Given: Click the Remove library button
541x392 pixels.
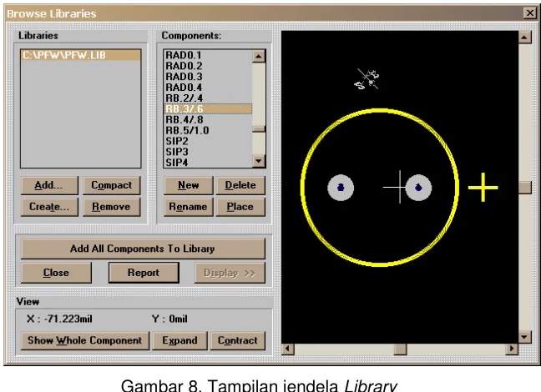Looking at the screenshot, I should point(111,207).
